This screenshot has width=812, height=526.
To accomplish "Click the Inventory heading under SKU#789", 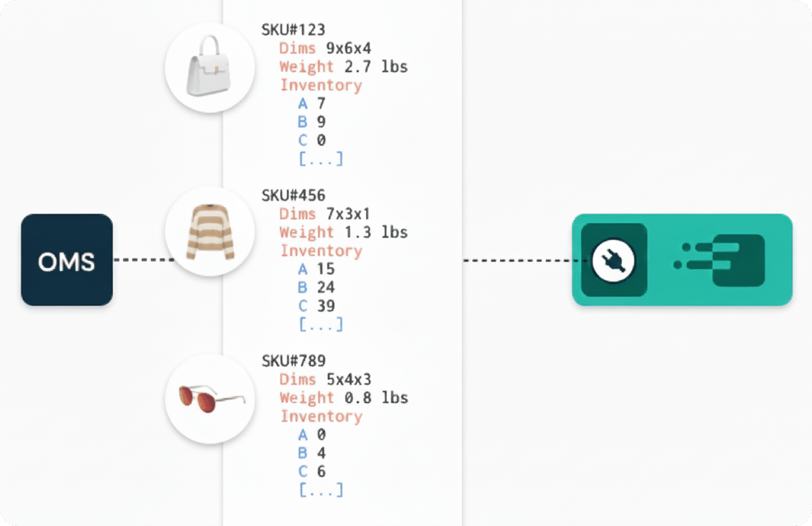I will (321, 417).
